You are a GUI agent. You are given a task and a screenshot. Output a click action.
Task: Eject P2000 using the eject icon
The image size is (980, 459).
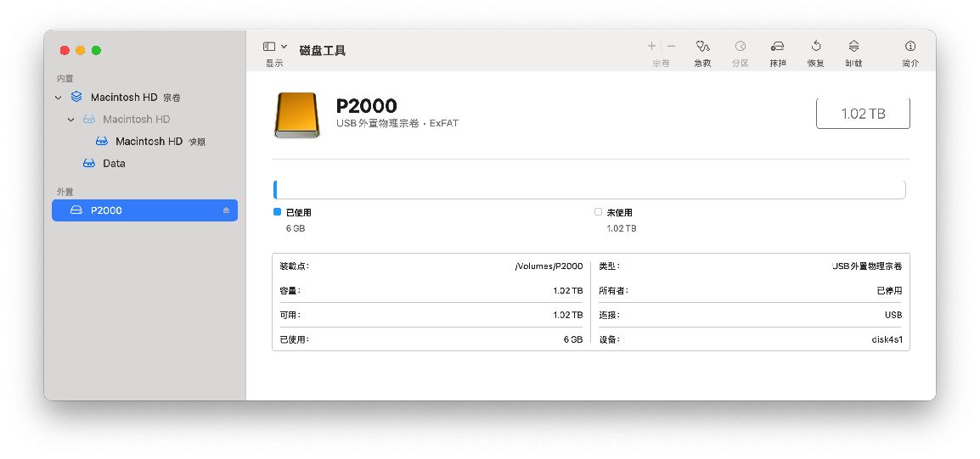tap(226, 210)
